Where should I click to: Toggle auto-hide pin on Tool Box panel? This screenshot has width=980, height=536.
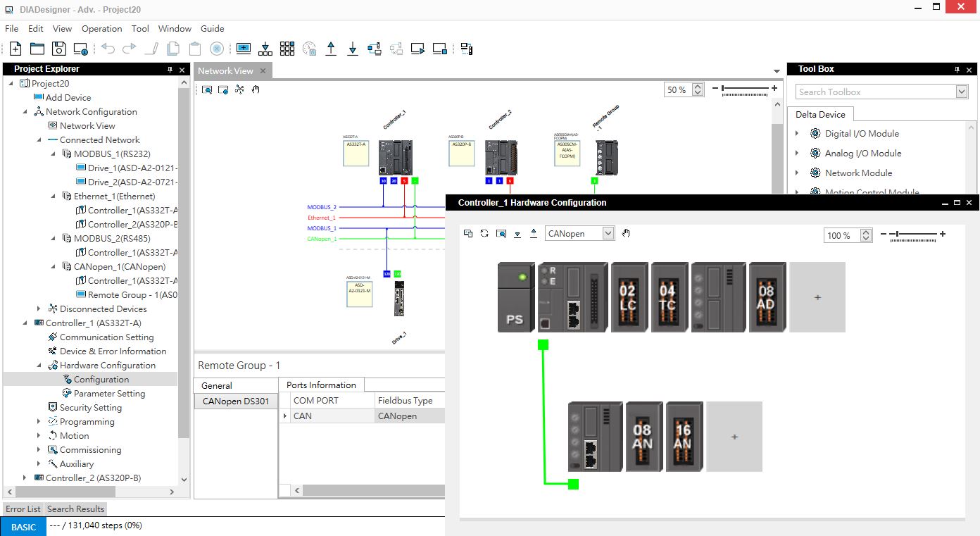[x=957, y=70]
